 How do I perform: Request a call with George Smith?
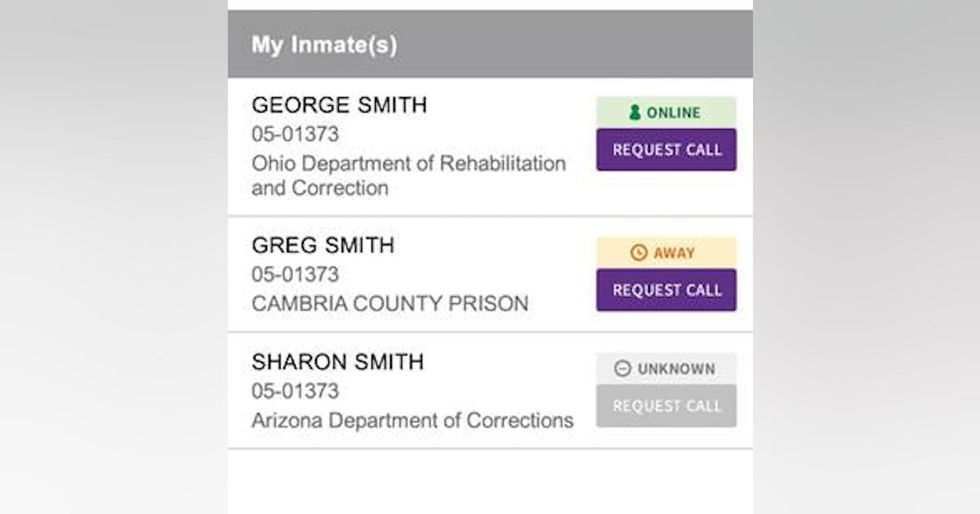[x=666, y=150]
